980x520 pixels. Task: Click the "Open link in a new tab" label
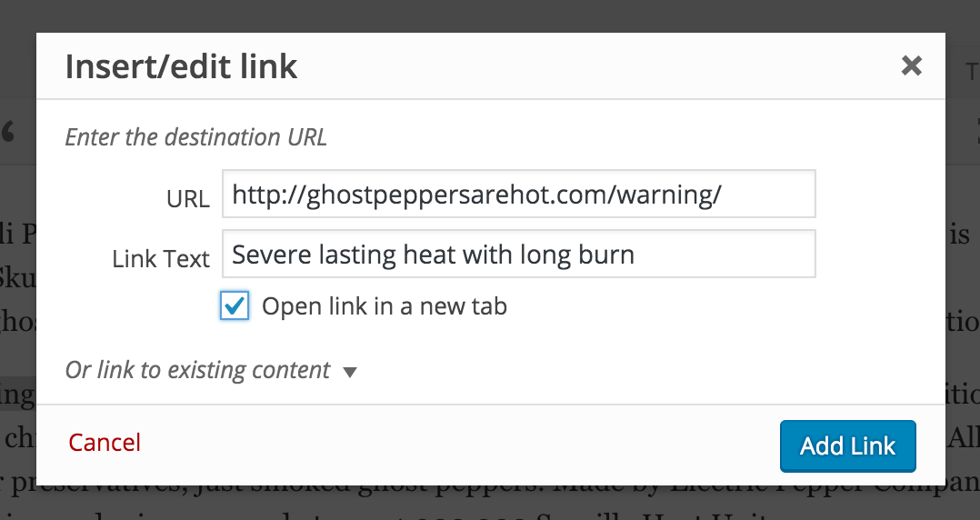[385, 306]
